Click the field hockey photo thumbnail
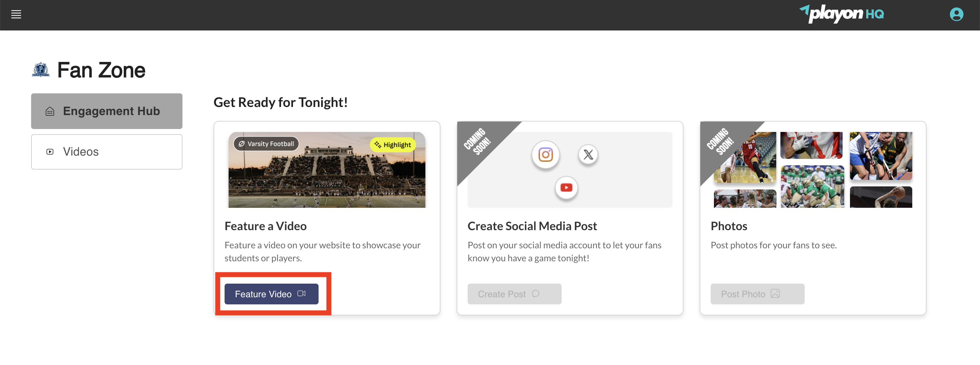This screenshot has height=365, width=980. 881,156
